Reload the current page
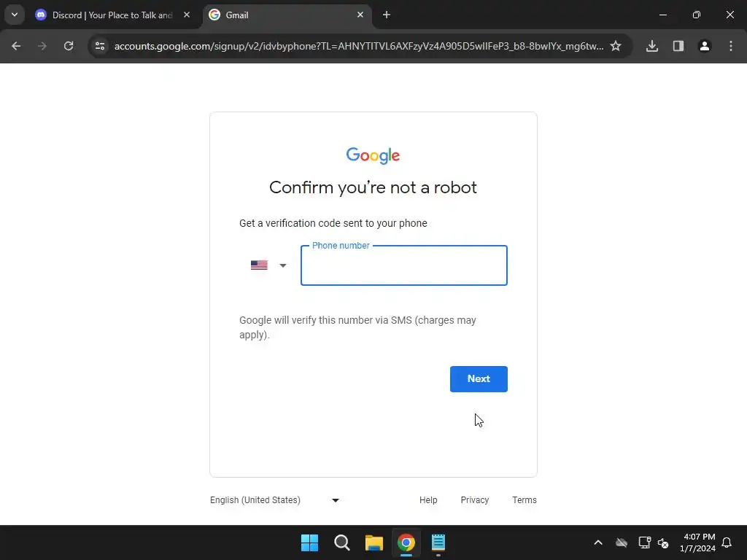Viewport: 747px width, 560px height. 69,46
